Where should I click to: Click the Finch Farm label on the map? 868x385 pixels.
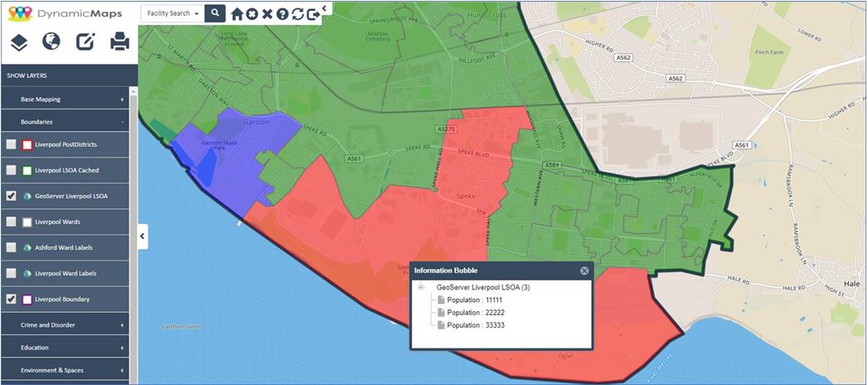point(768,52)
